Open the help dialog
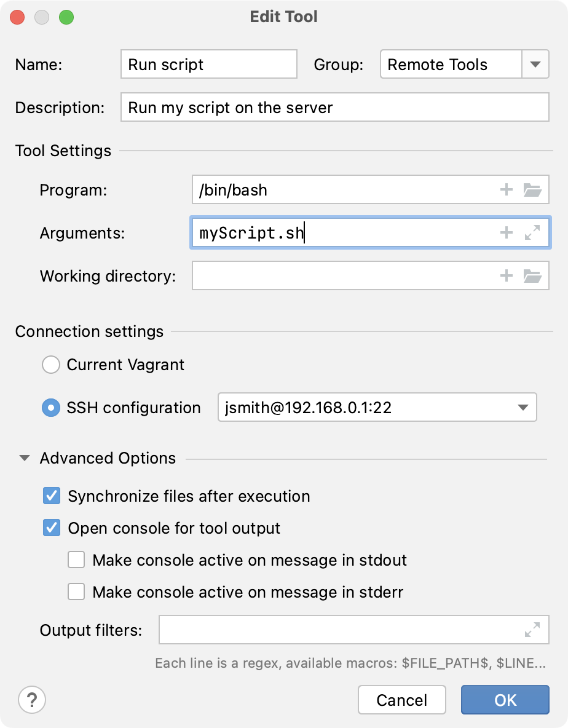The width and height of the screenshot is (568, 728). point(31,700)
